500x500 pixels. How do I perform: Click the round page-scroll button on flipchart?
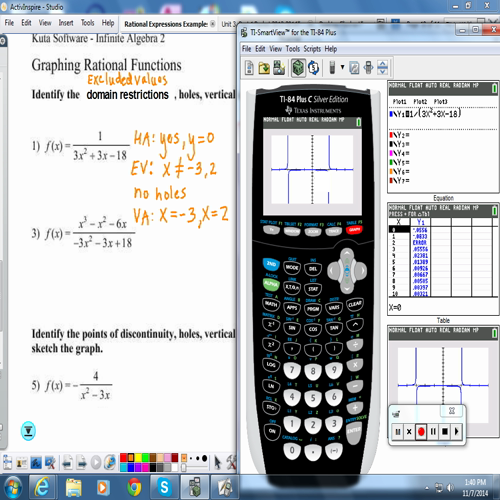coord(28,431)
